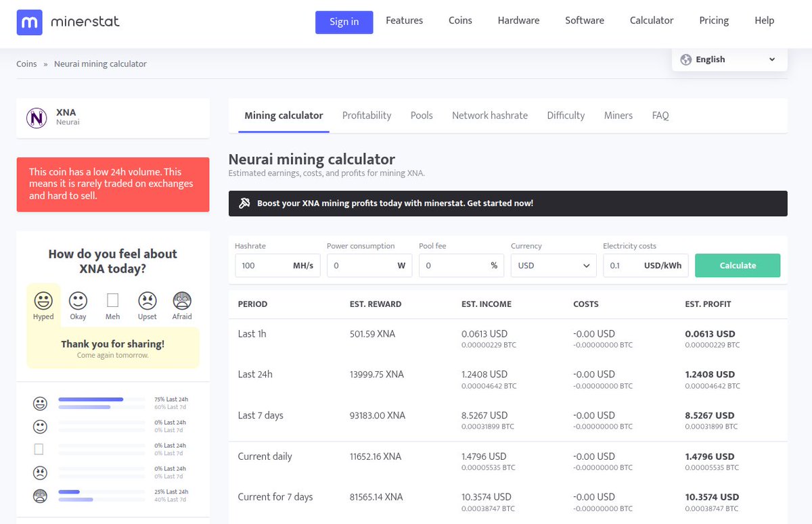
Task: Click the Pool fee input field
Action: (x=461, y=266)
